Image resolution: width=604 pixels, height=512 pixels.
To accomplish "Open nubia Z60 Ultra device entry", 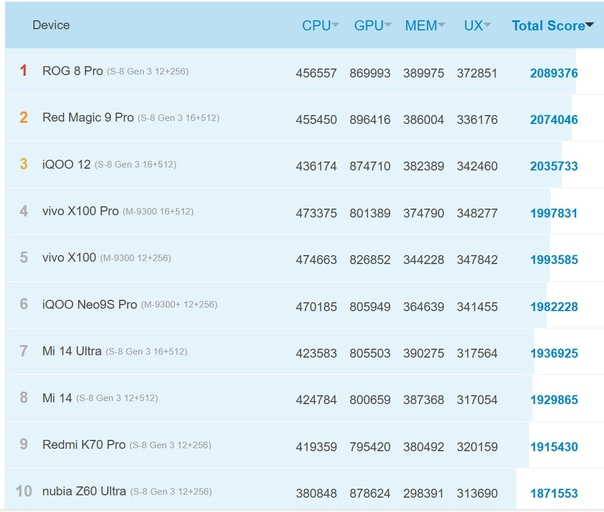I will click(84, 491).
